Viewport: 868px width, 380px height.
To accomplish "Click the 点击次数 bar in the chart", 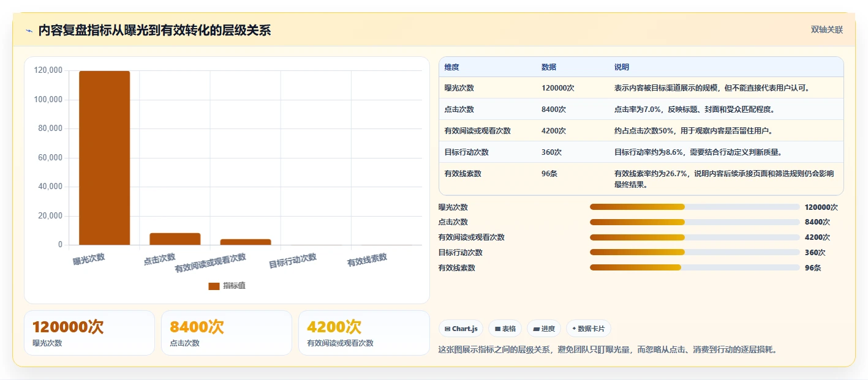I will [175, 239].
